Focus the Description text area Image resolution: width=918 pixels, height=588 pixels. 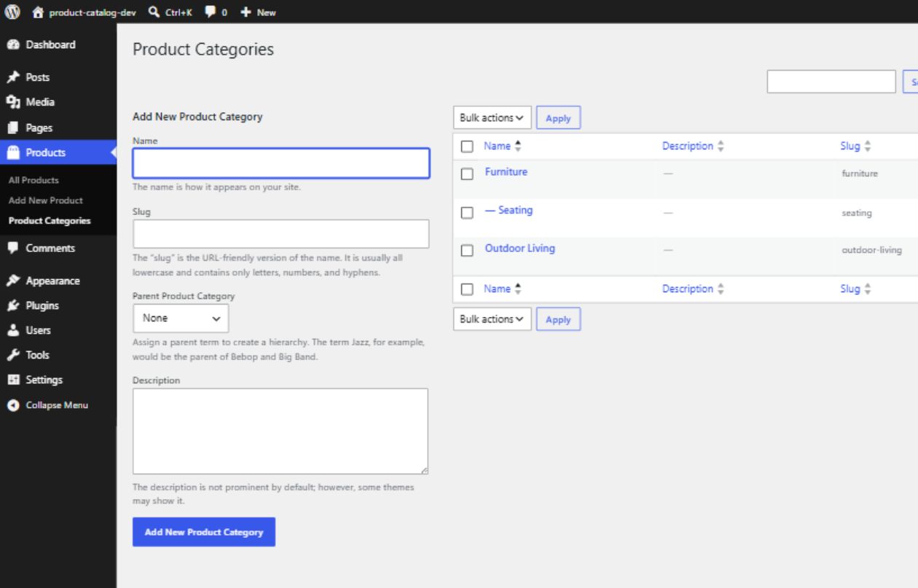pyautogui.click(x=280, y=431)
